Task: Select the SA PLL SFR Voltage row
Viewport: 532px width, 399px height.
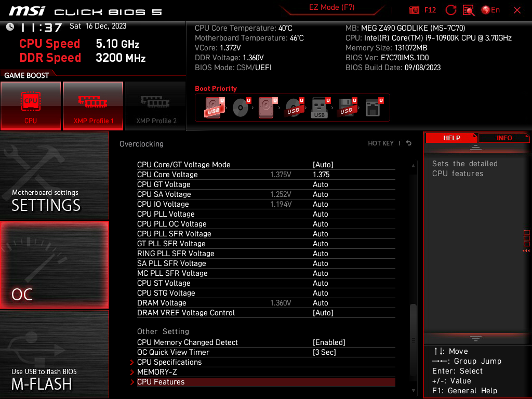Action: pos(266,263)
